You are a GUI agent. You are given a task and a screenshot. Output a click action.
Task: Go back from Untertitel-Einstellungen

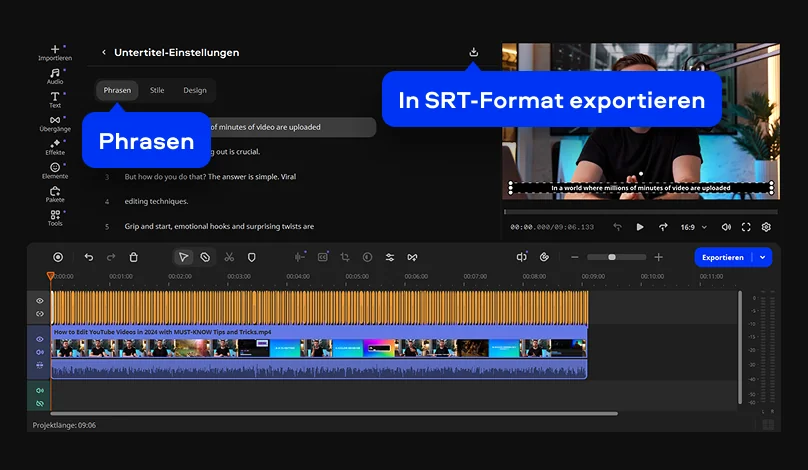[104, 52]
